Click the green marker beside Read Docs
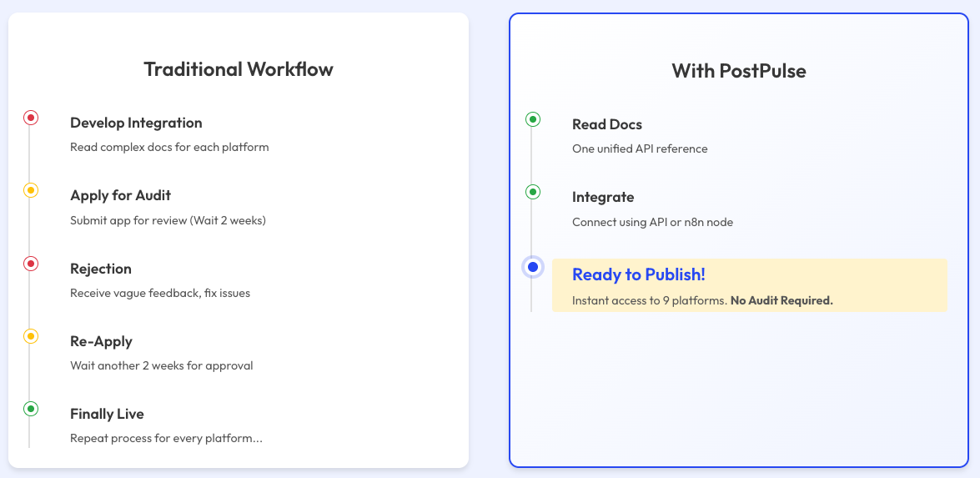This screenshot has width=980, height=478. pyautogui.click(x=532, y=118)
